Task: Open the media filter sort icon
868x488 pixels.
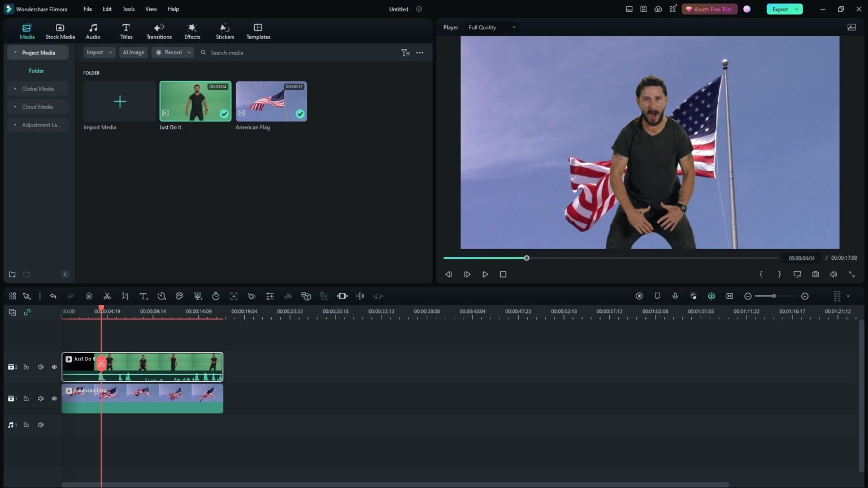Action: [x=405, y=53]
